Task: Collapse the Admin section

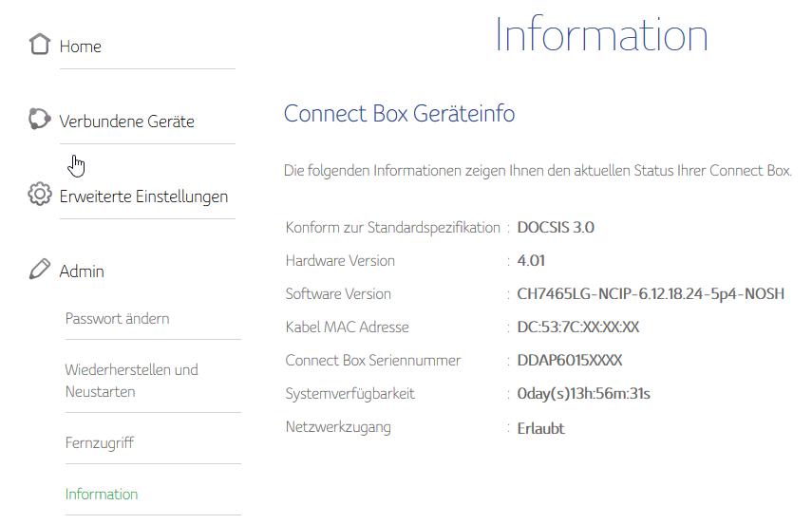Action: pos(82,271)
